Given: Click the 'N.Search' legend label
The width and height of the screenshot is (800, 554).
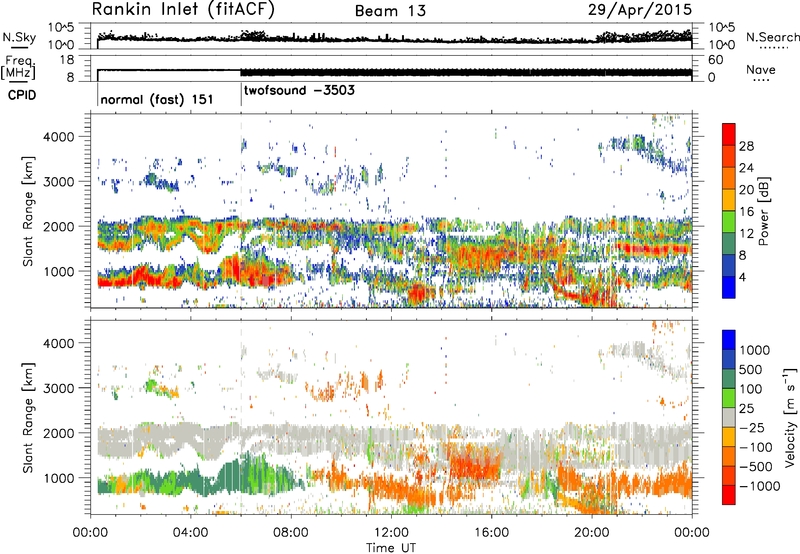Looking at the screenshot, I should [772, 37].
